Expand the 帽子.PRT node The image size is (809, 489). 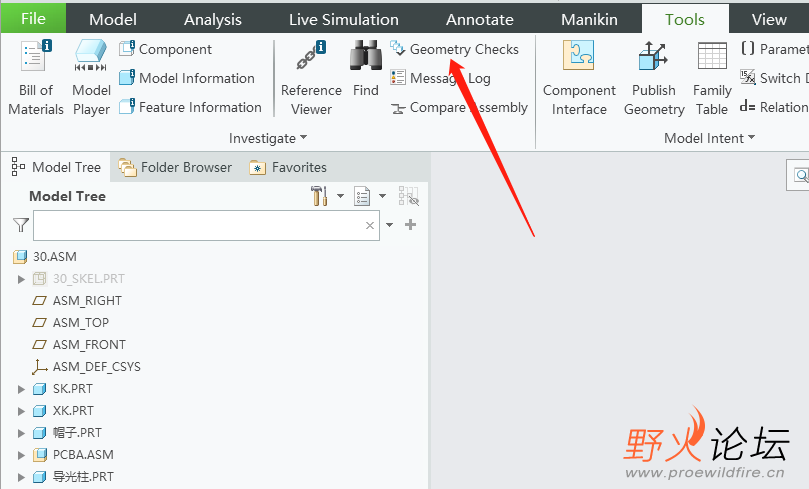point(21,433)
